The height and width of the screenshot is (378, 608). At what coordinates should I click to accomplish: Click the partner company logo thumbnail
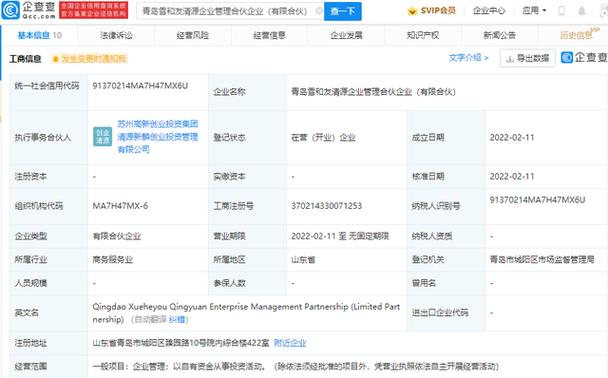(x=102, y=136)
